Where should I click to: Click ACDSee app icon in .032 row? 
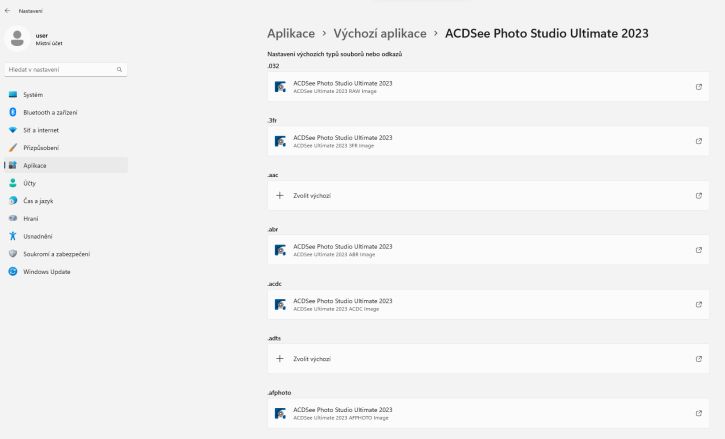click(280, 87)
